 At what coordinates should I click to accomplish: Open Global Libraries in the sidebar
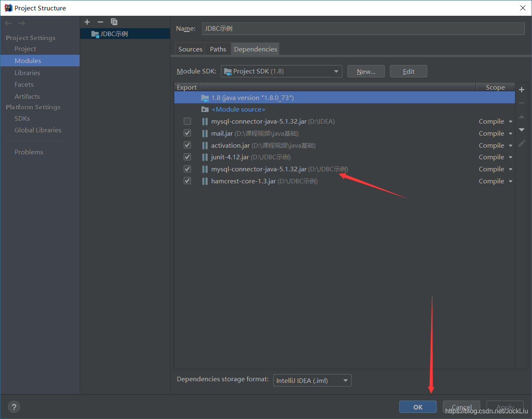(38, 130)
